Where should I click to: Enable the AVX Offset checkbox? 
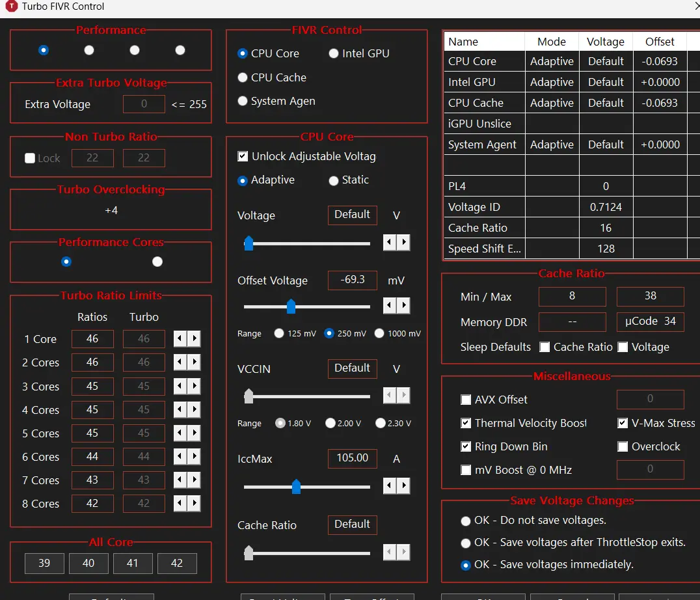pyautogui.click(x=466, y=400)
